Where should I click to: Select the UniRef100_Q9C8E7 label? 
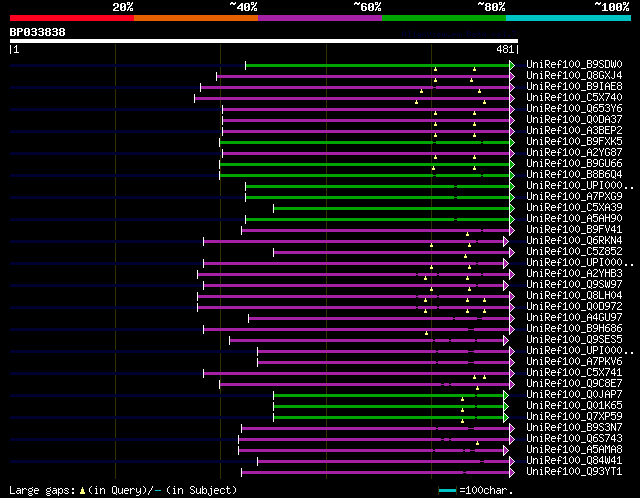pyautogui.click(x=574, y=384)
